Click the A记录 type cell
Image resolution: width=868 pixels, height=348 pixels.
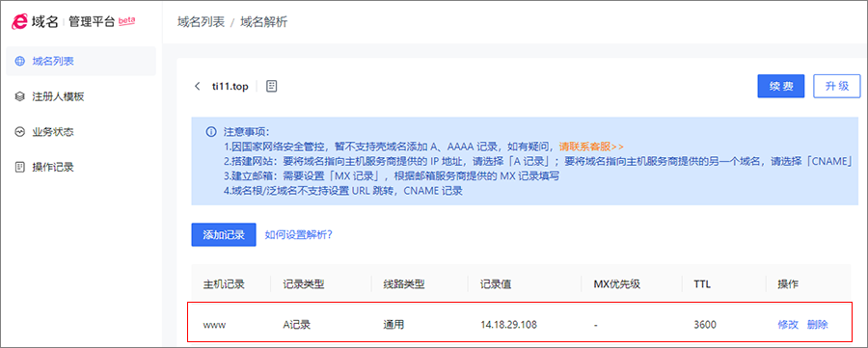[297, 325]
